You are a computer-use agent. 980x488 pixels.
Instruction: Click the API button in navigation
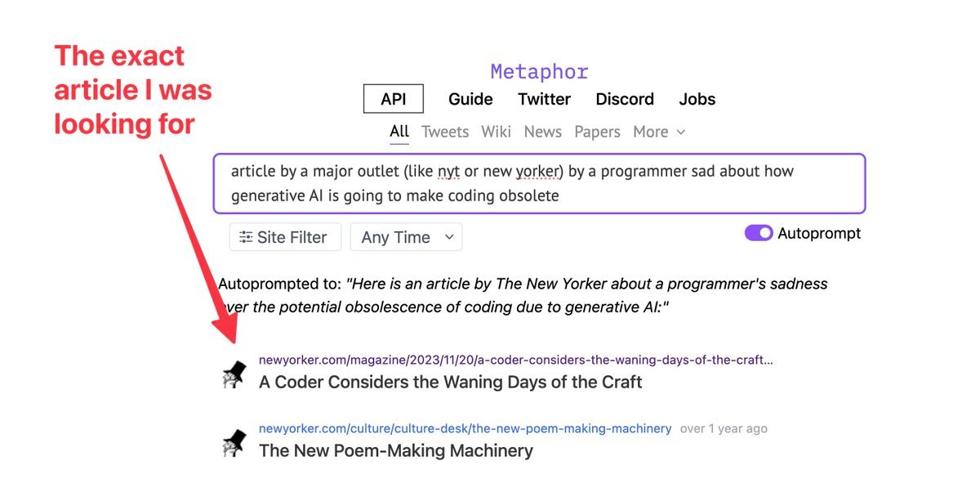point(394,99)
